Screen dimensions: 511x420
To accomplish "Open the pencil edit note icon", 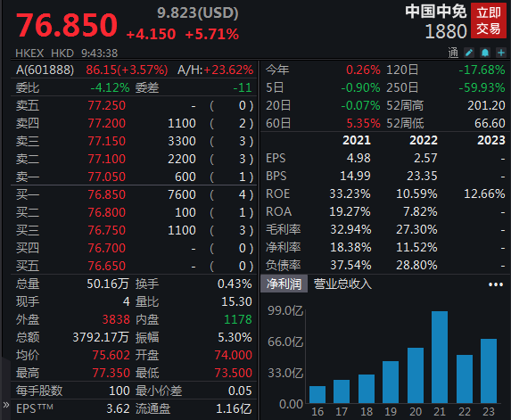I will (469, 53).
